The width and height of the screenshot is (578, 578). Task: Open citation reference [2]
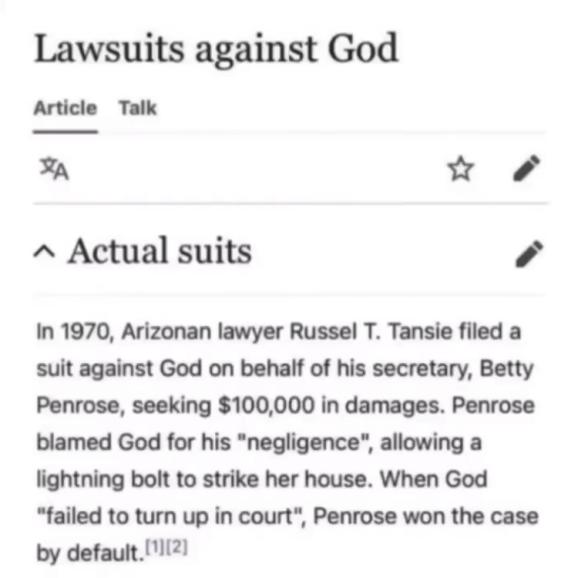[177, 547]
